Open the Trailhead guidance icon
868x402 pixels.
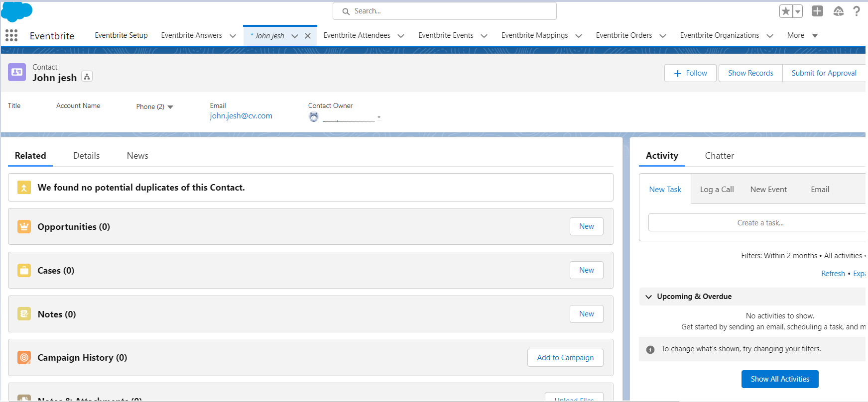coord(839,11)
